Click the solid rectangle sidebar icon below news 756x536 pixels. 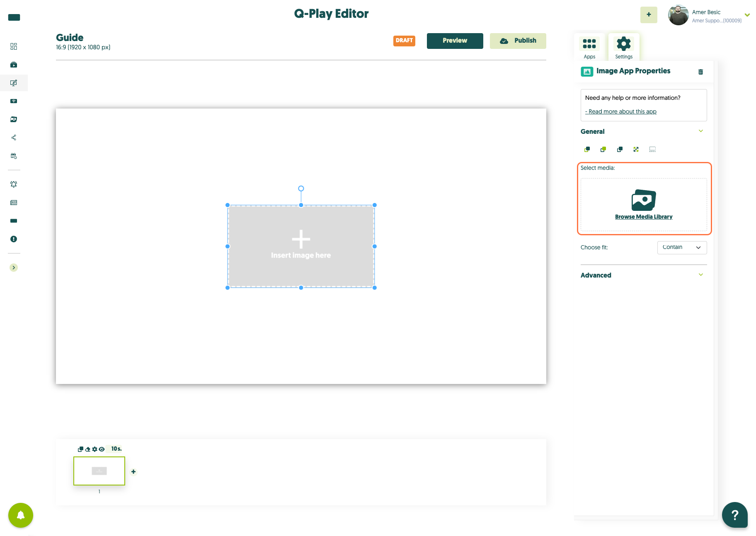[x=14, y=221]
